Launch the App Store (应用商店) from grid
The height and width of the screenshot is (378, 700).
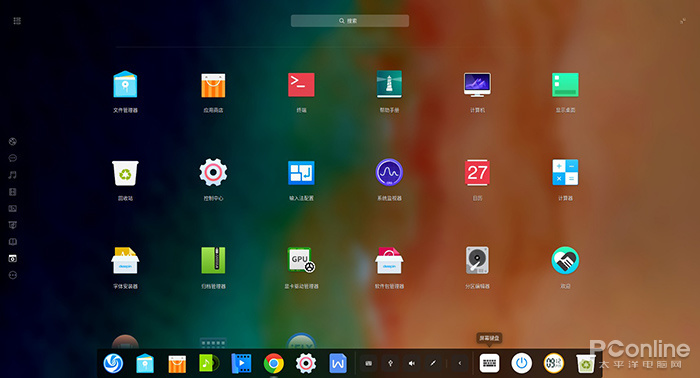click(213, 85)
